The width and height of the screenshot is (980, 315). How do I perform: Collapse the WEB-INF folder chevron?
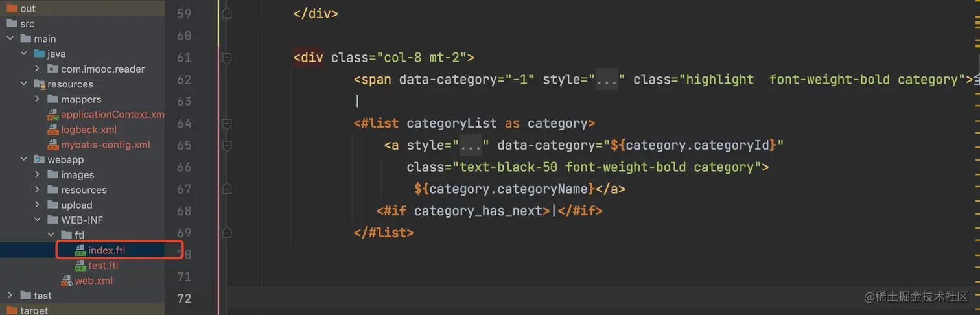click(37, 220)
